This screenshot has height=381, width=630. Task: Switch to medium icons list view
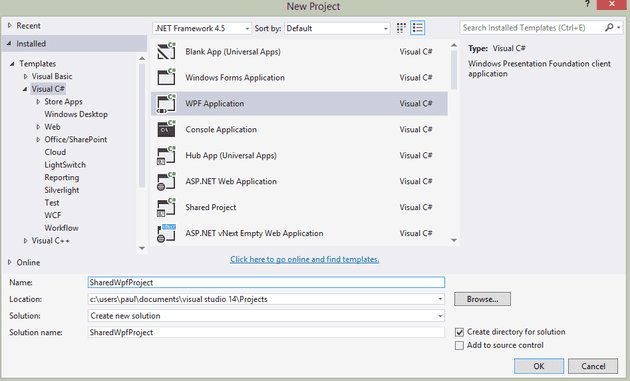(x=417, y=28)
